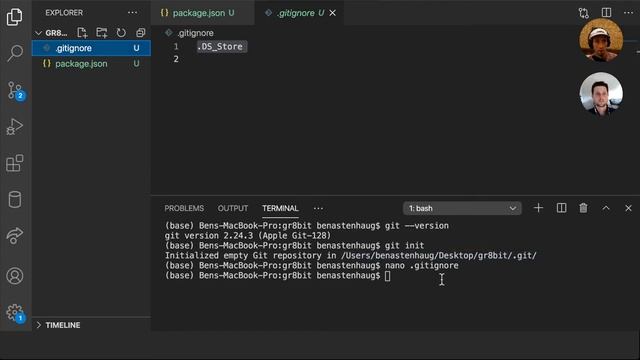The height and width of the screenshot is (360, 640).
Task: Close the terminal panel
Action: (x=629, y=208)
